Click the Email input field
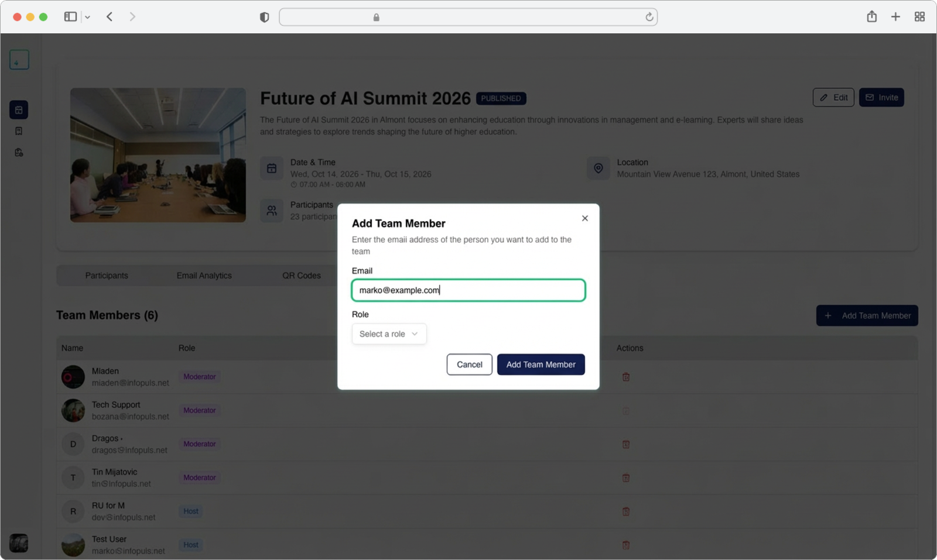The height and width of the screenshot is (560, 937). (468, 290)
